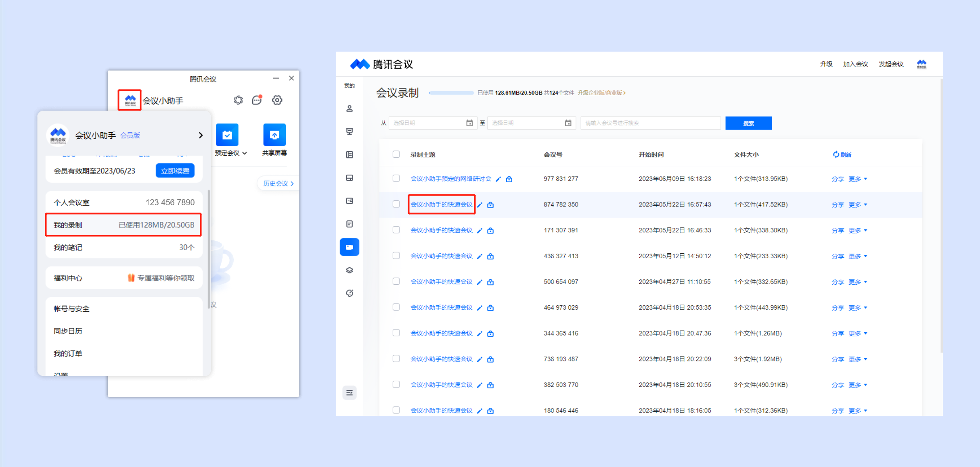Click the start-date calendar icon
980x467 pixels.
[x=469, y=123]
